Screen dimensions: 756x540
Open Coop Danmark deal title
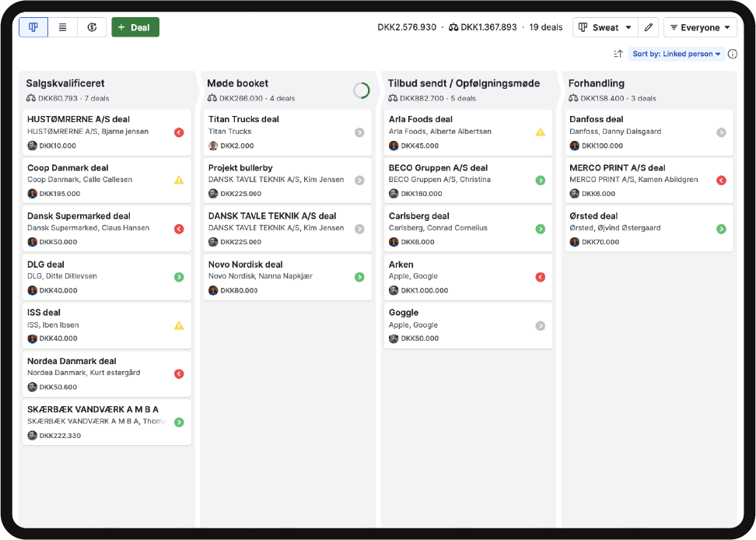click(x=68, y=168)
